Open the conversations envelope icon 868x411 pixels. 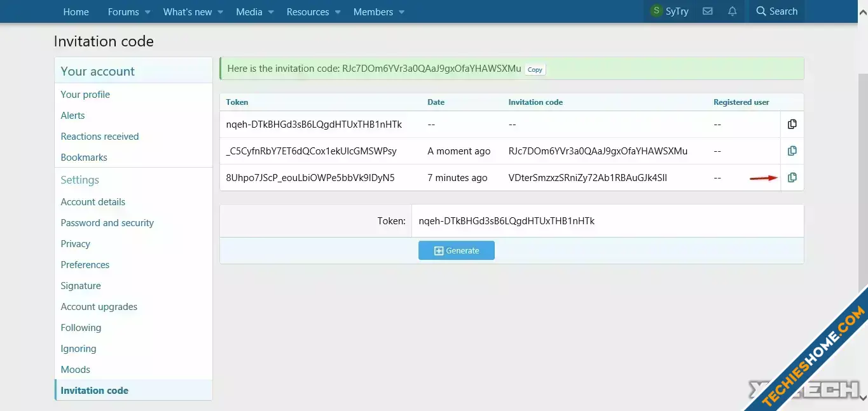pos(707,11)
